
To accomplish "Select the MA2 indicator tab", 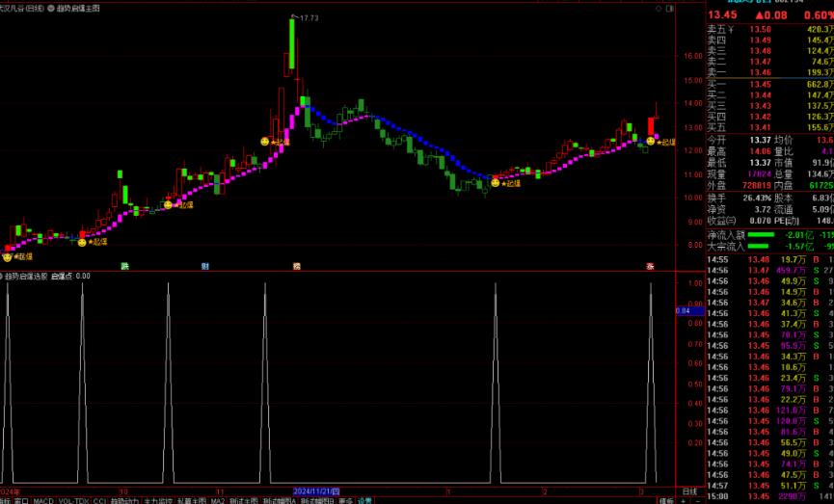I will tap(218, 501).
